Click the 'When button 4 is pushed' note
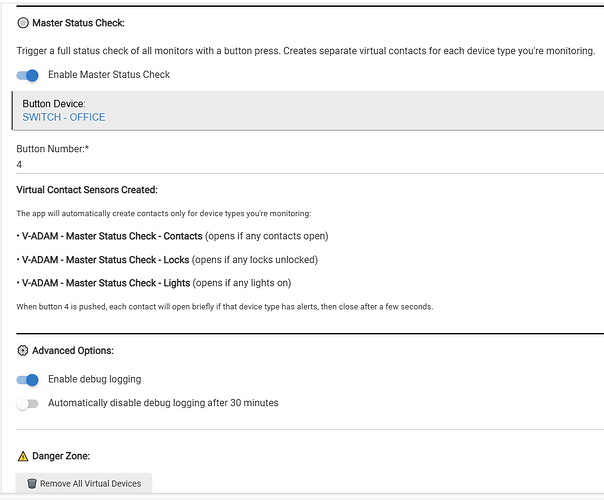The width and height of the screenshot is (604, 500). (x=224, y=307)
